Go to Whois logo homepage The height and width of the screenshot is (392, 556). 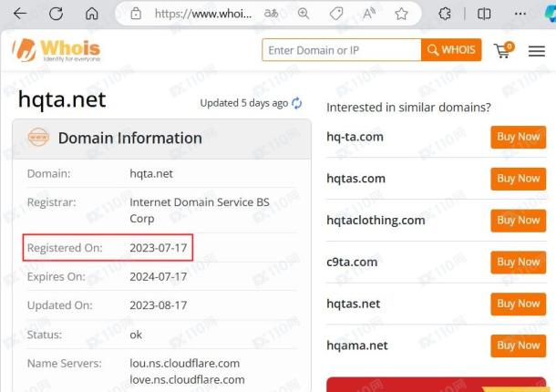pos(57,50)
